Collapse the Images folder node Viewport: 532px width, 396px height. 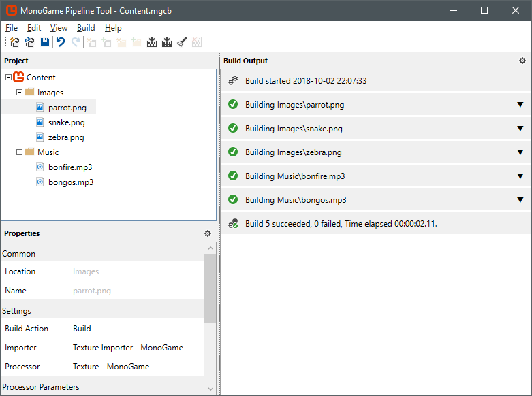pos(19,93)
